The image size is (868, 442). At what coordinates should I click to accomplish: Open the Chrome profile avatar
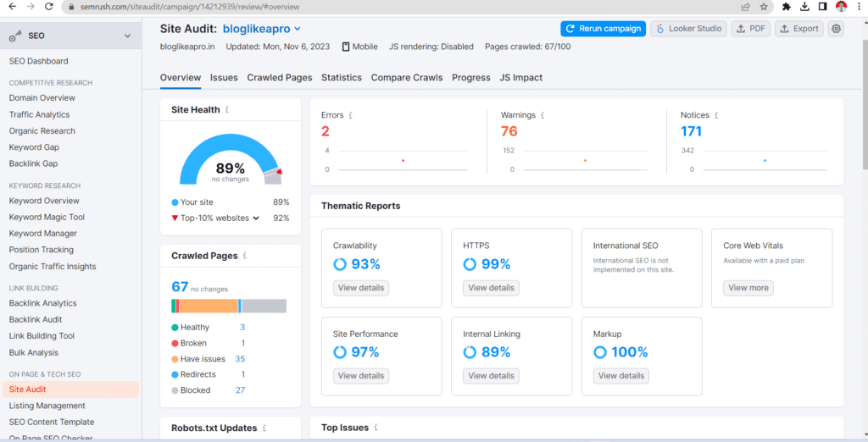[842, 7]
